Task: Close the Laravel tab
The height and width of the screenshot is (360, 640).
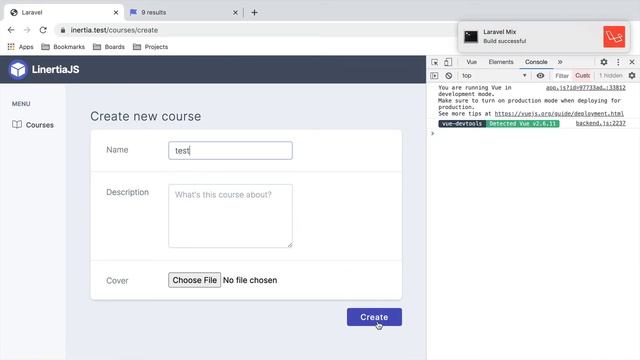Action: click(x=116, y=13)
